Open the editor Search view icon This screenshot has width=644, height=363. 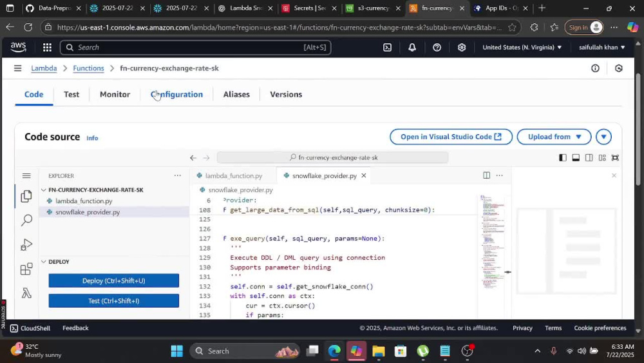(x=26, y=221)
